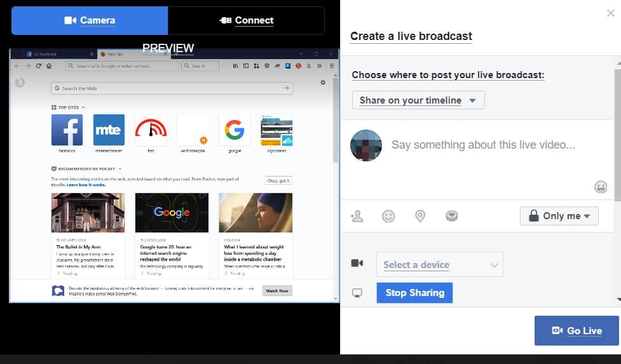This screenshot has height=364, width=621.
Task: Click the support nonprofit heart icon
Action: [x=451, y=215]
